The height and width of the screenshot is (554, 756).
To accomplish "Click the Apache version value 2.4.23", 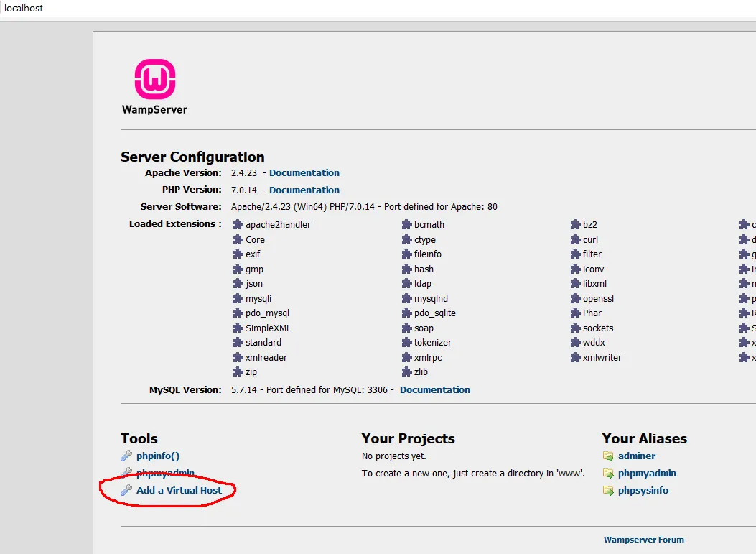I will pos(244,172).
